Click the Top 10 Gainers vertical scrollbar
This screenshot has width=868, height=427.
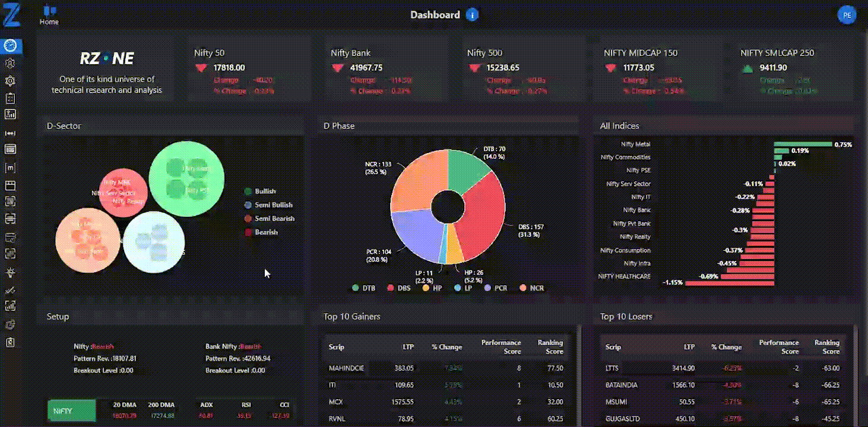578,377
